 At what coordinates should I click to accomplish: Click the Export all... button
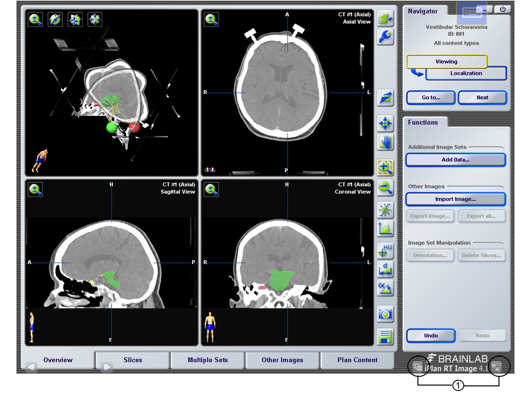coord(481,216)
